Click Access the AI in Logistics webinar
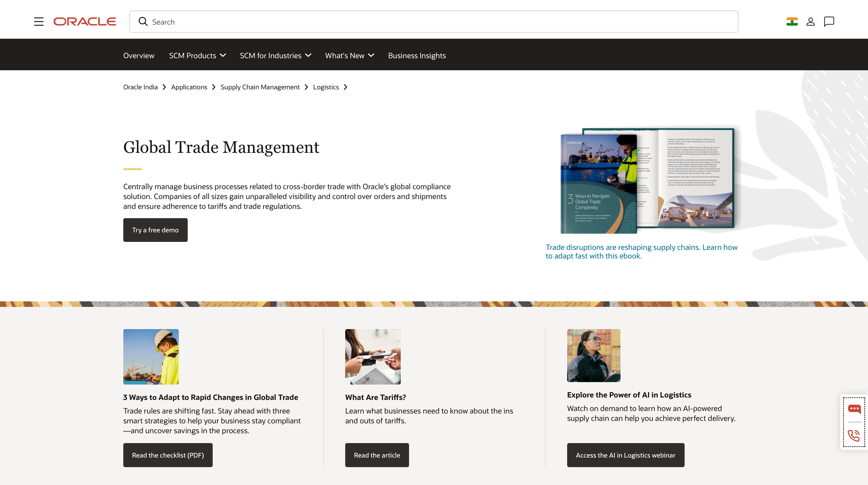Screen dimensions: 868x485 (x=625, y=455)
